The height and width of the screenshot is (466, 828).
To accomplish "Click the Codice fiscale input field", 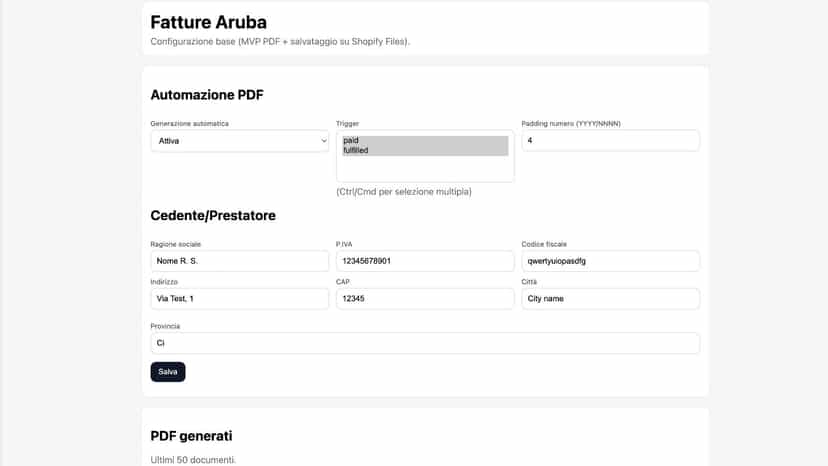I will tap(610, 261).
